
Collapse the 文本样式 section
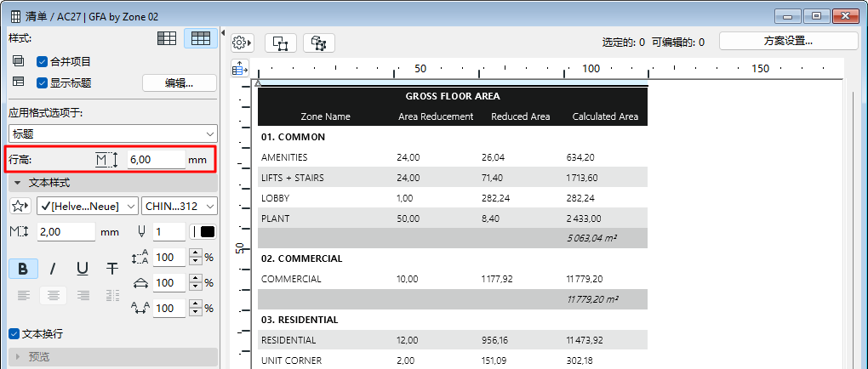[x=17, y=183]
